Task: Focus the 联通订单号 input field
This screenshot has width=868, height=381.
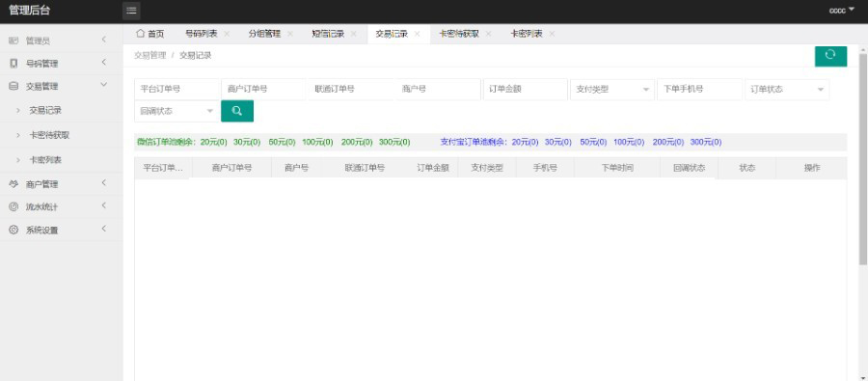Action: point(351,89)
